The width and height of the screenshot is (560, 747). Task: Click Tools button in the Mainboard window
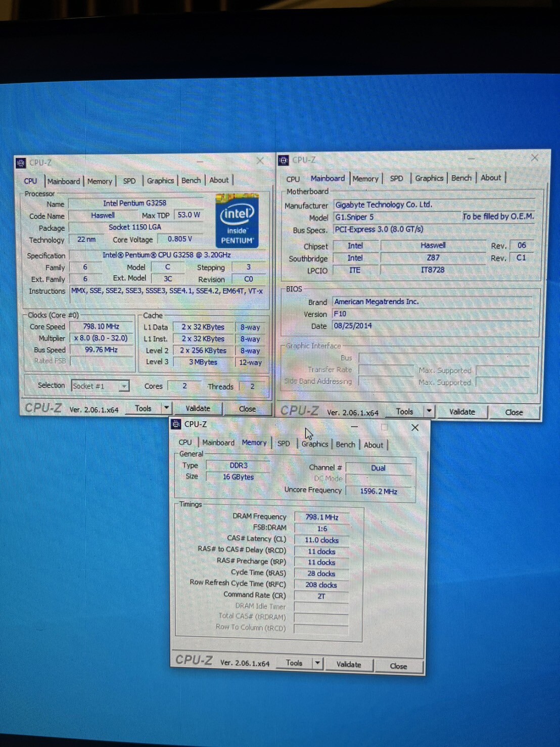pyautogui.click(x=404, y=412)
